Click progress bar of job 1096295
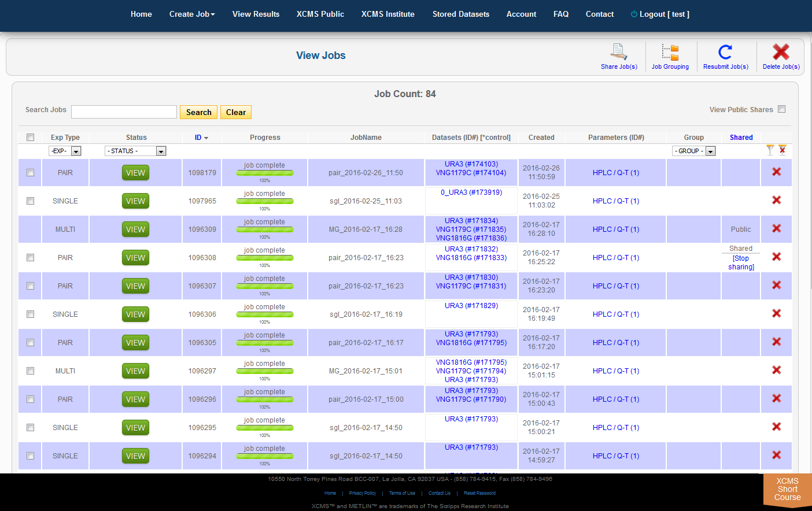Screen dimensions: 812x511 [265, 427]
